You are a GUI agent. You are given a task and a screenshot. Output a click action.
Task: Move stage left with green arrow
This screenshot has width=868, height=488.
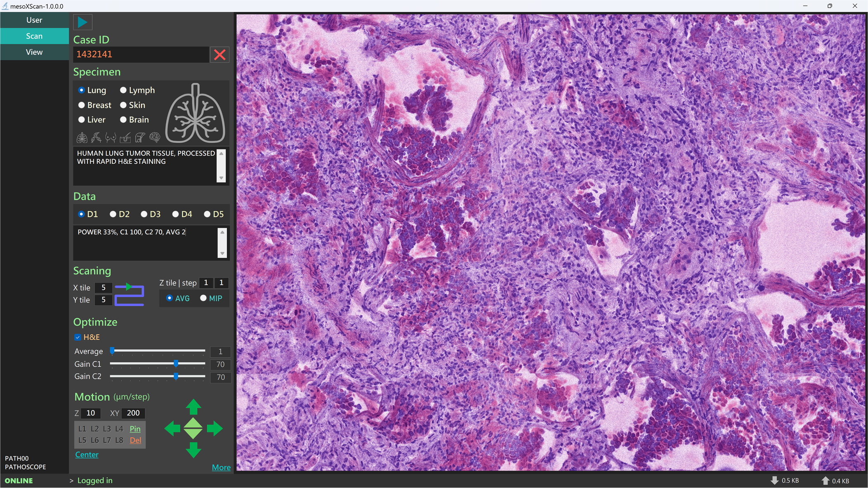pyautogui.click(x=172, y=429)
